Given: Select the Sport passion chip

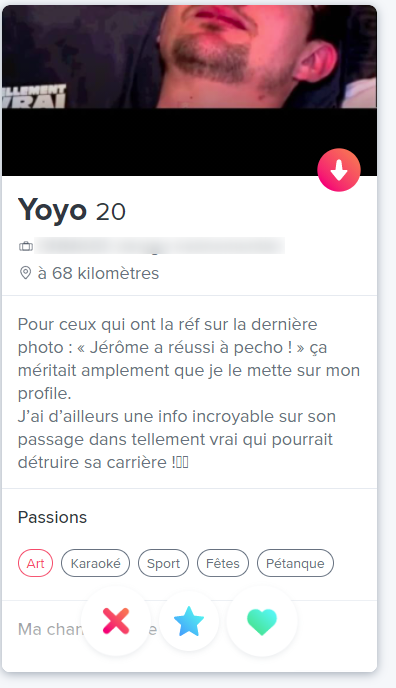Looking at the screenshot, I should 163,563.
